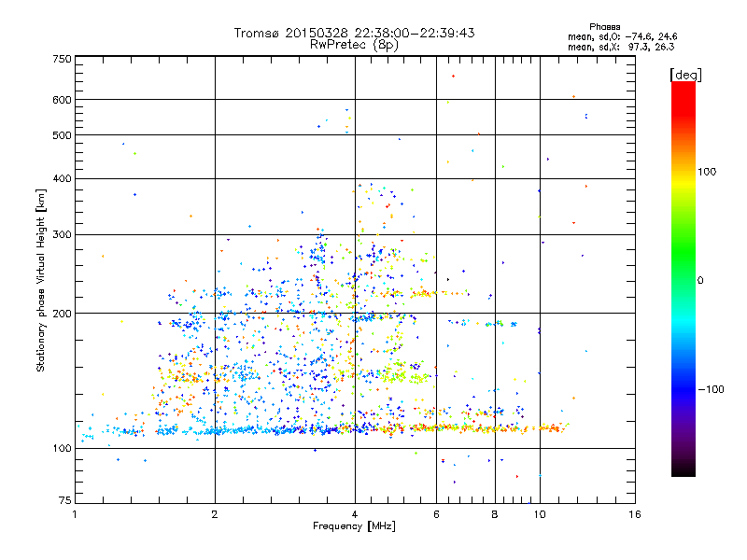
Task: Click the y-axis tick label '750'
Action: click(62, 59)
